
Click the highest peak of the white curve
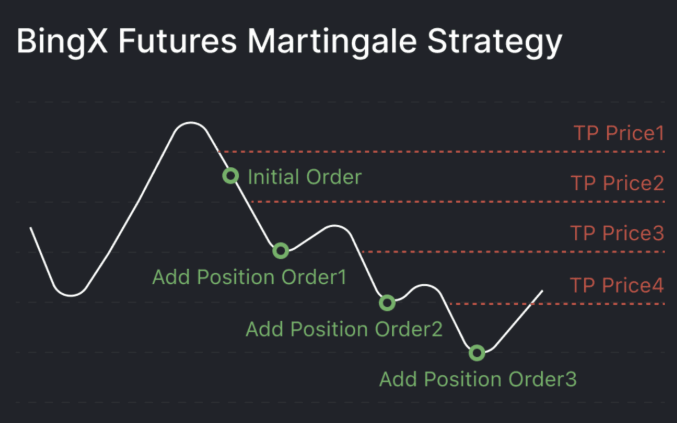188,123
